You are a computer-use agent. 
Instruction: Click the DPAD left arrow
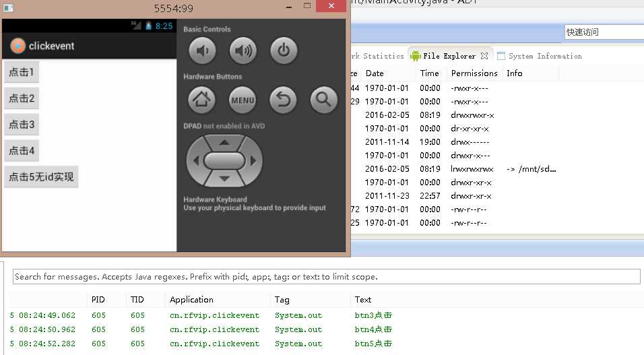click(x=195, y=160)
